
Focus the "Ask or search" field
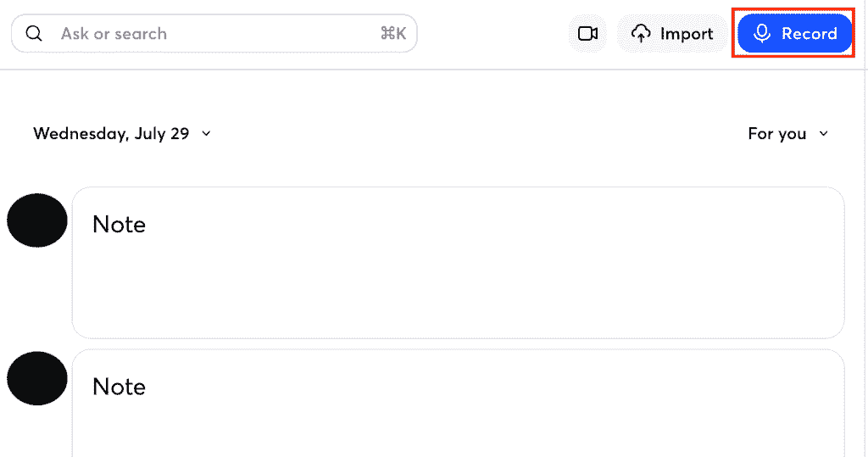click(x=214, y=33)
